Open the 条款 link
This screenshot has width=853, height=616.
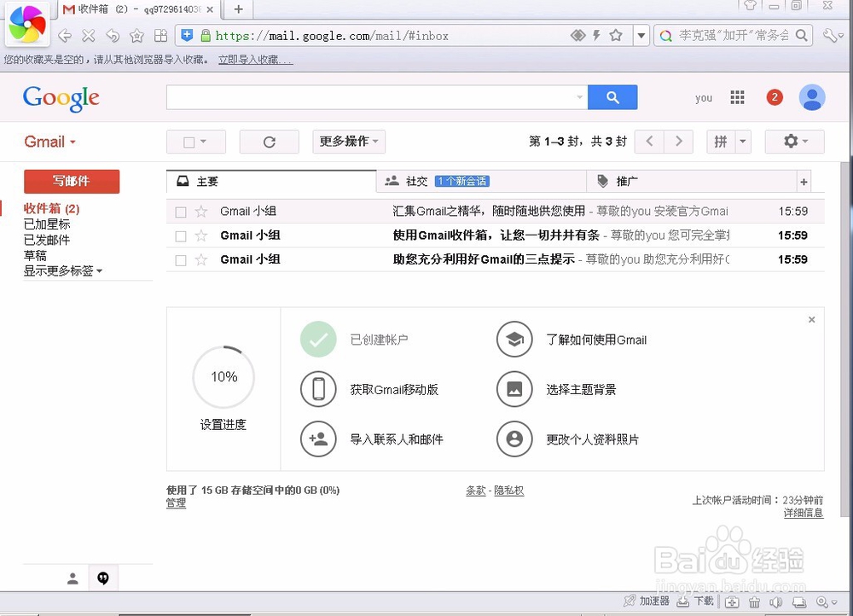point(475,491)
